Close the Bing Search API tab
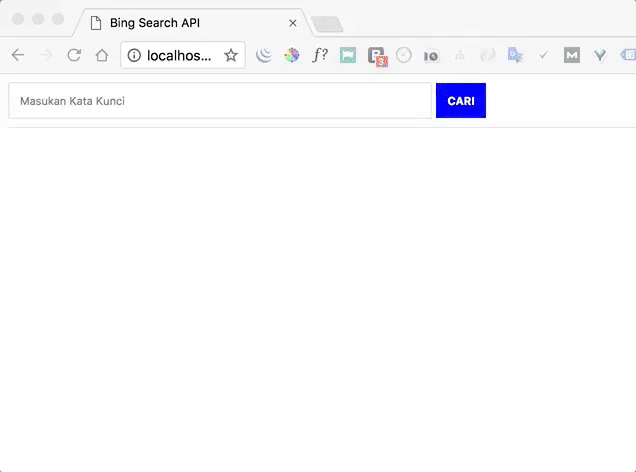This screenshot has width=636, height=472. (293, 23)
